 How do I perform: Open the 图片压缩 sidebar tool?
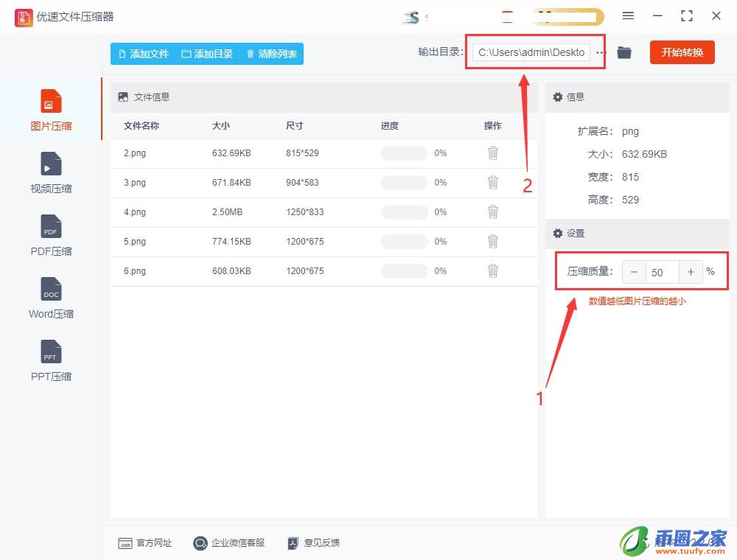(x=51, y=109)
